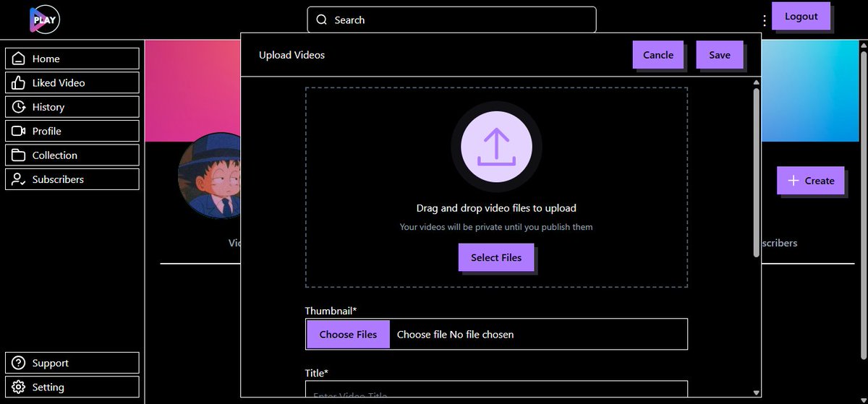The height and width of the screenshot is (404, 868).
Task: Click the "Thumbnail*" label
Action: (331, 311)
